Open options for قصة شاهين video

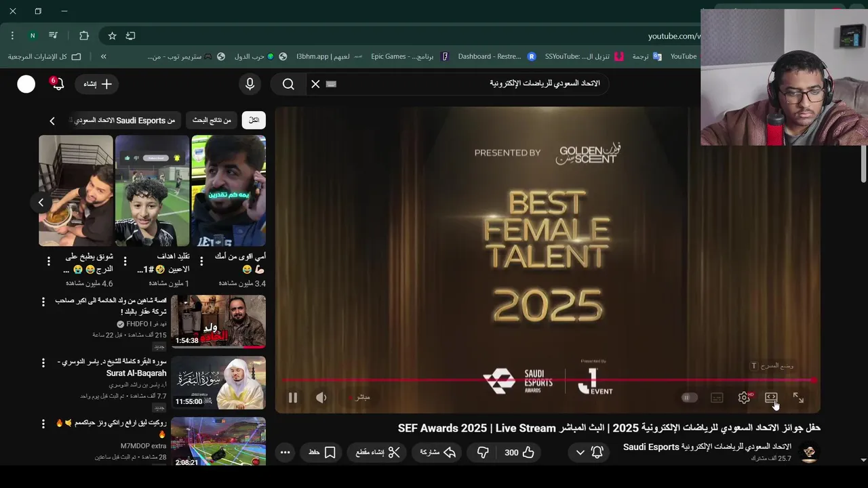(43, 302)
